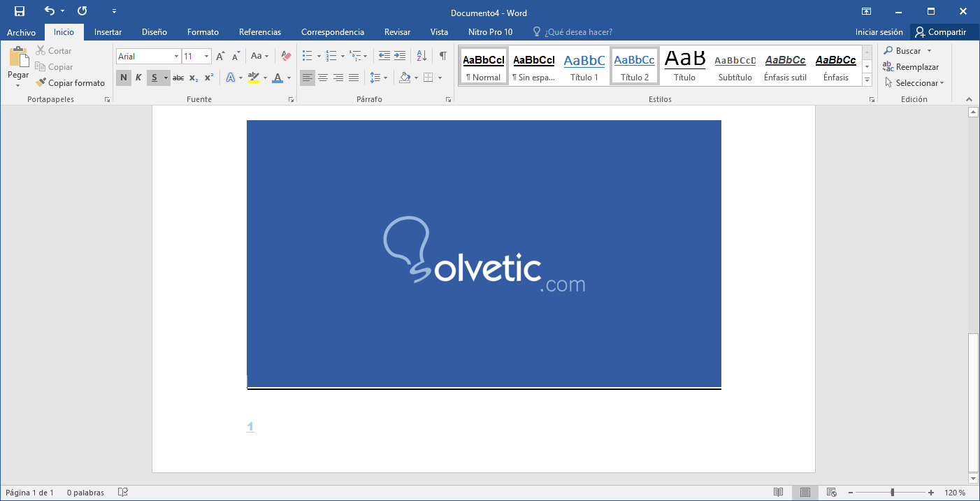Open Fuente dialog launcher
The width and height of the screenshot is (980, 501).
291,100
